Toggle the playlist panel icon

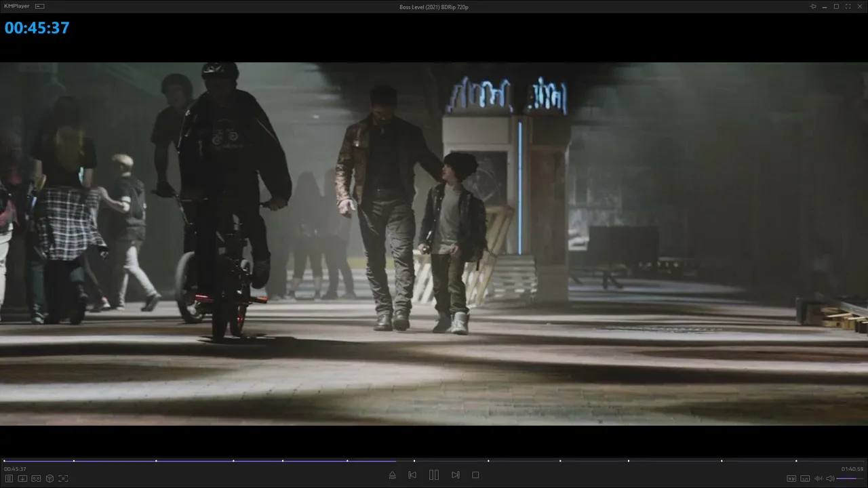tap(9, 479)
